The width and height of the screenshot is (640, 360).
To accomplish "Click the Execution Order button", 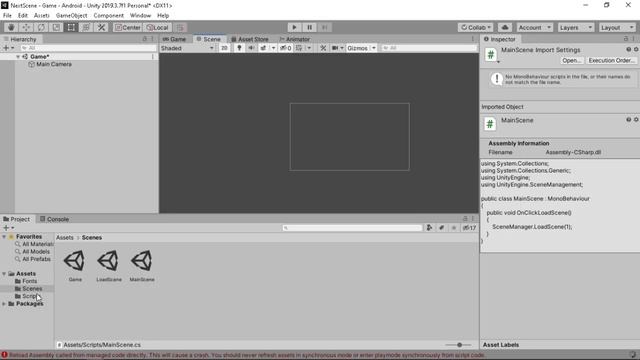I will tap(611, 60).
